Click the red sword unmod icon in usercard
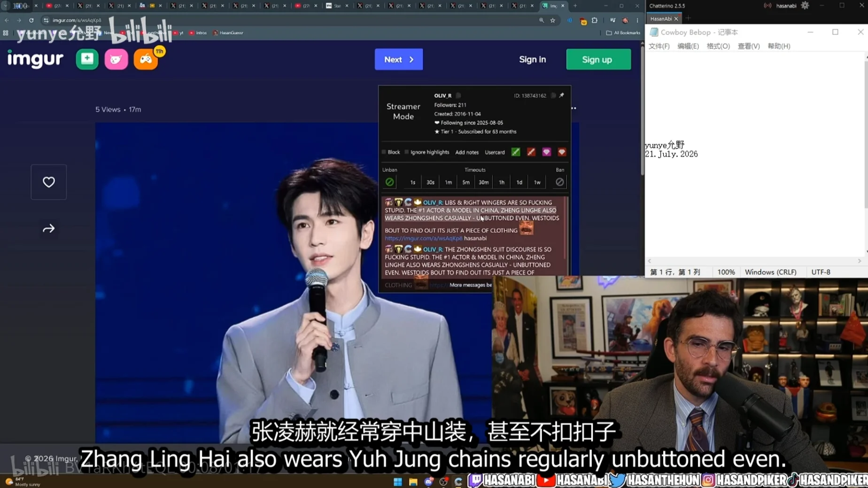868x488 pixels. click(531, 152)
